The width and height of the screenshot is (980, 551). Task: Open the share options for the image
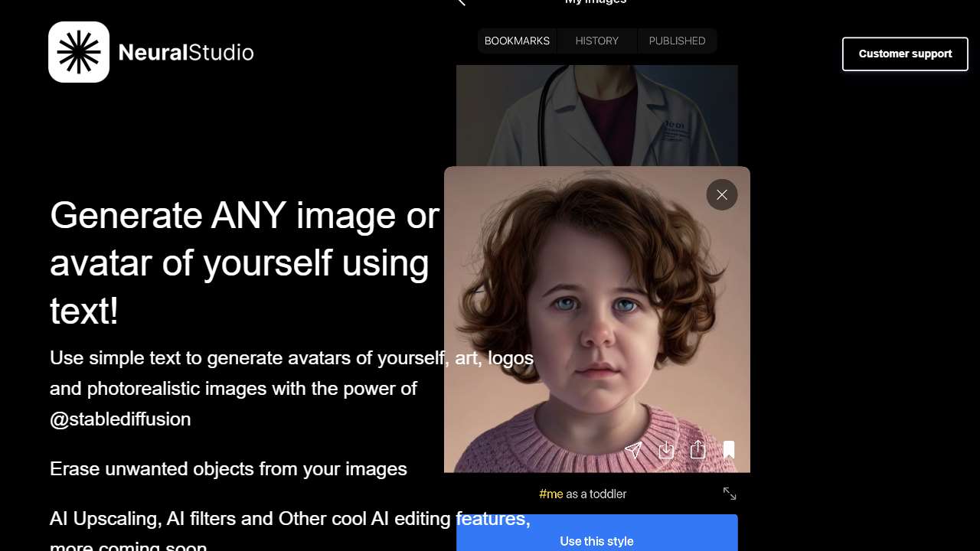pos(697,450)
